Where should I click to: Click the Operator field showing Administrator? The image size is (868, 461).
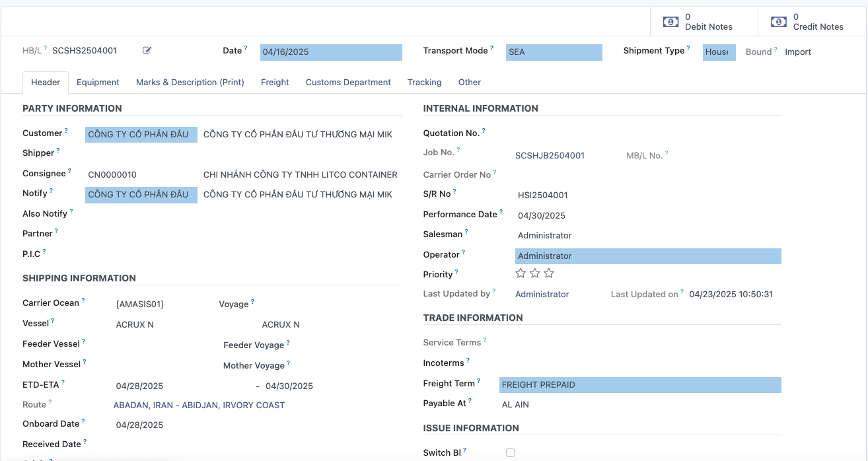click(x=647, y=256)
